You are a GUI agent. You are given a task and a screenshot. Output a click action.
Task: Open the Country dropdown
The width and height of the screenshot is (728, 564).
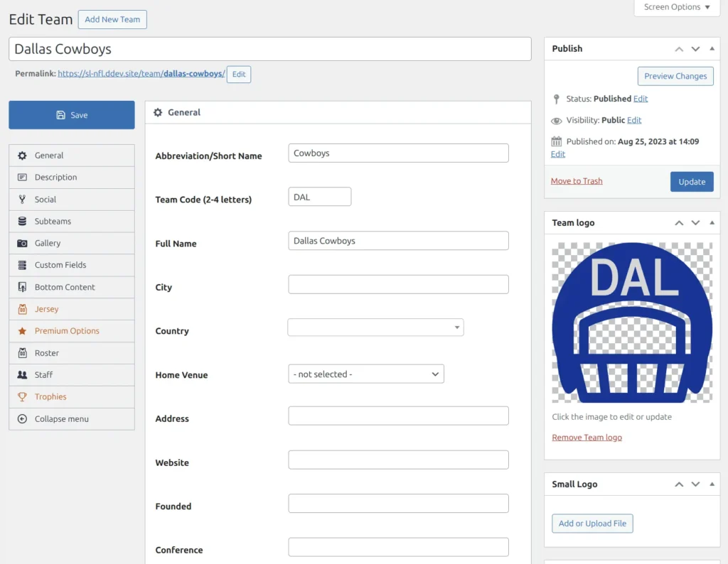click(375, 327)
